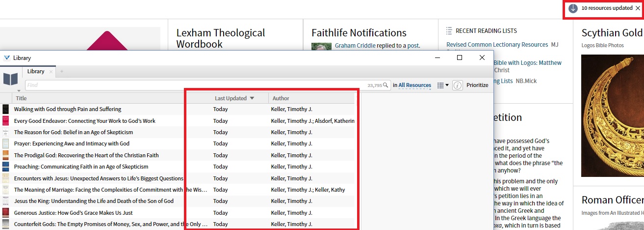The height and width of the screenshot is (230, 644).
Task: Open Generous Justice book
Action: pyautogui.click(x=73, y=213)
